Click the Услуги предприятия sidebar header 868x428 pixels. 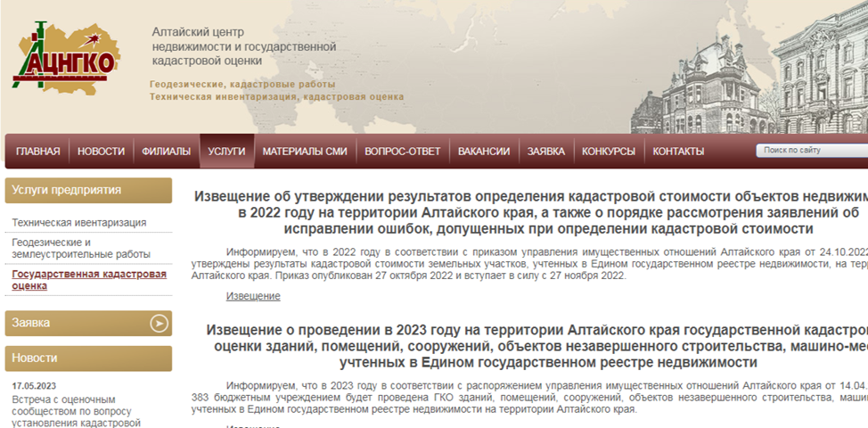pos(87,190)
